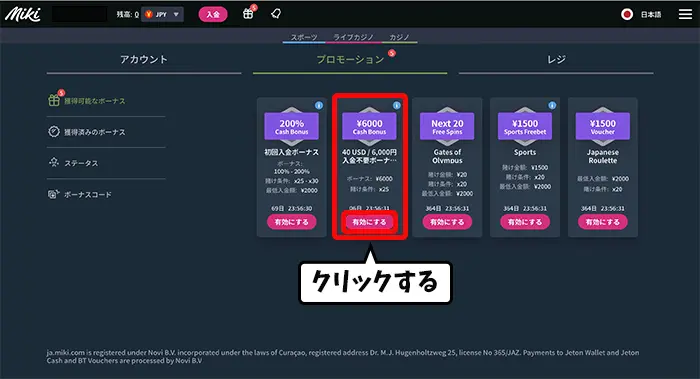The height and width of the screenshot is (379, 700).
Task: Go to ライブカジノ section
Action: tap(354, 37)
